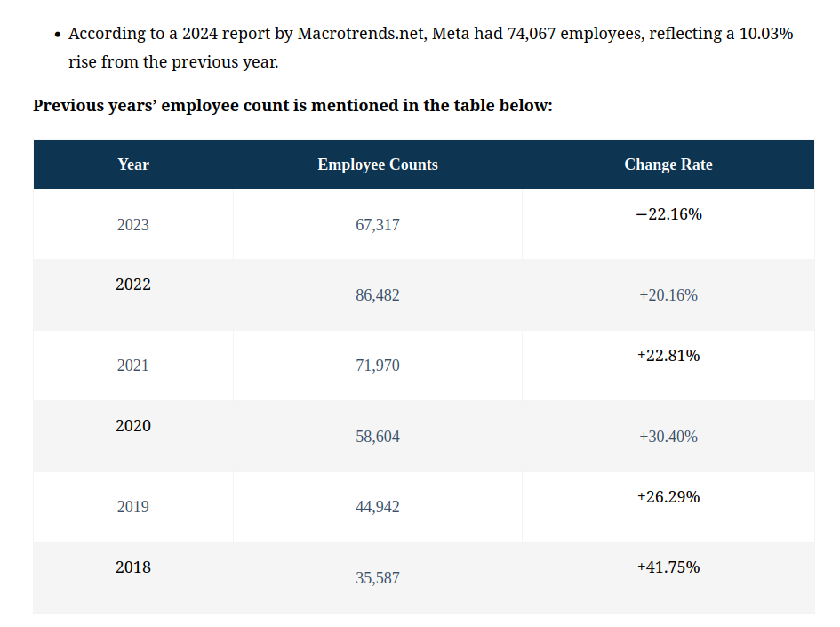Click the Change Rate column header
This screenshot has width=840, height=627.
(668, 165)
